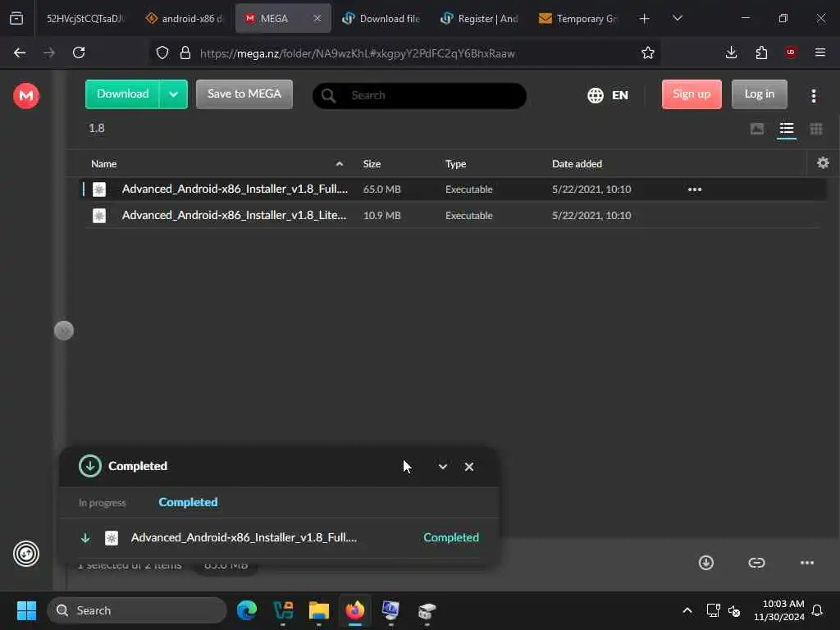Viewport: 840px width, 630px height.
Task: Switch to the 52HVcjStCQTsaDJ tab
Action: coord(84,18)
